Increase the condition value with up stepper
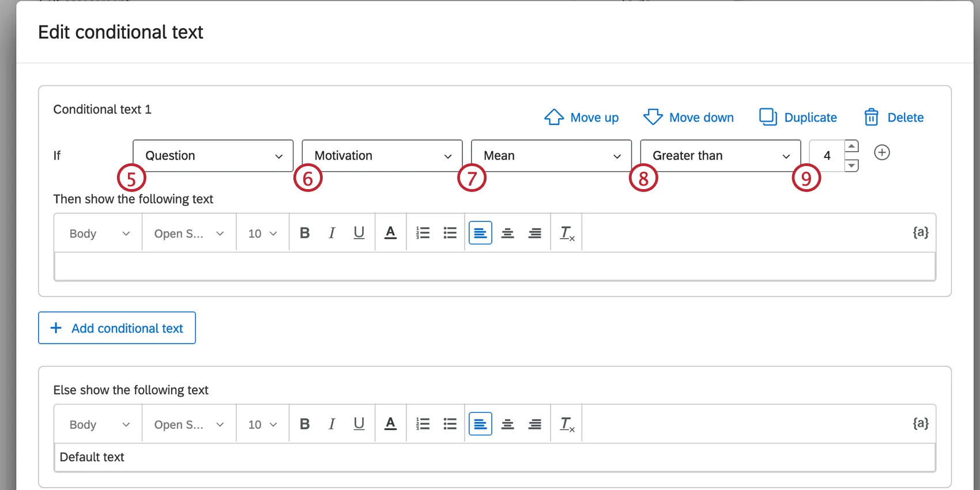Image resolution: width=980 pixels, height=490 pixels. [x=851, y=146]
